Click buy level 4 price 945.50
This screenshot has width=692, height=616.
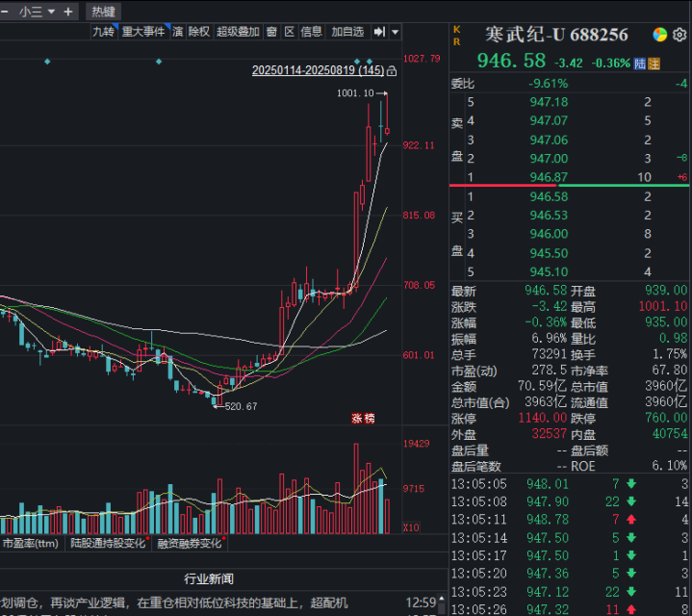point(549,253)
